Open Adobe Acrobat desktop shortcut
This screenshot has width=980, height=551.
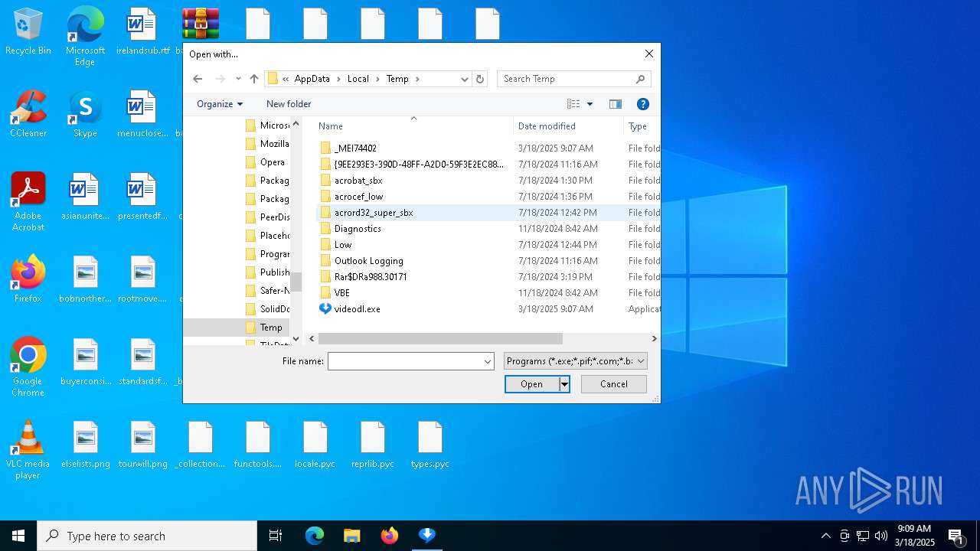(28, 202)
